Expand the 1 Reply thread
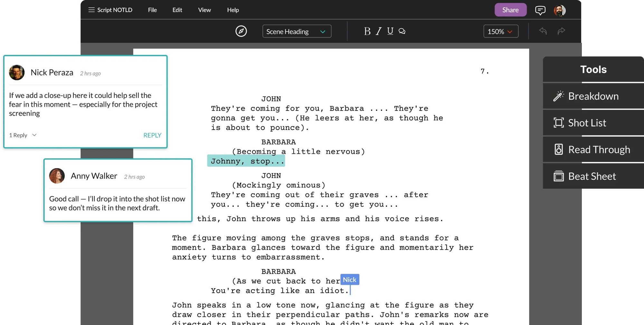 click(23, 135)
